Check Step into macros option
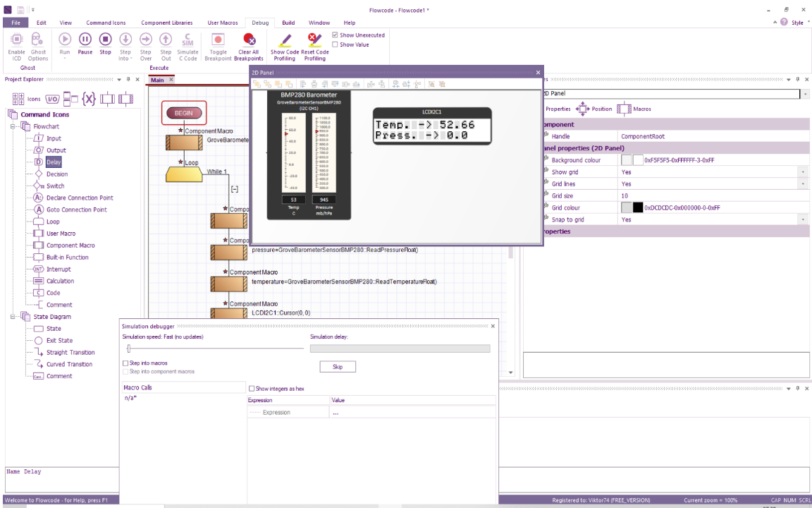This screenshot has height=508, width=812. [125, 363]
